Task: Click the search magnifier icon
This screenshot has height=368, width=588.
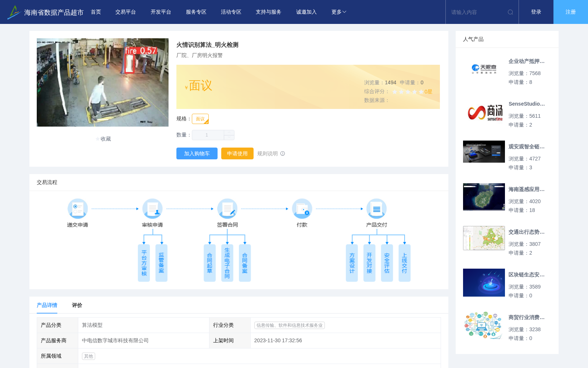Action: click(510, 12)
